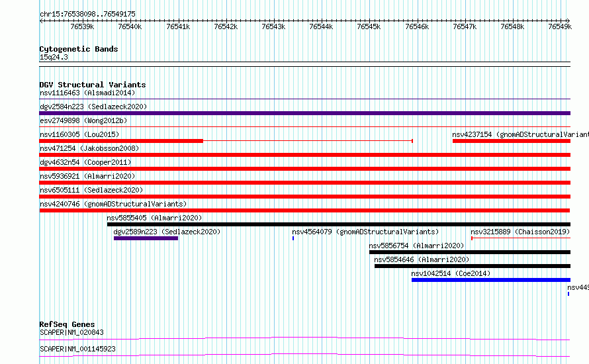Click the nsv6505111 (Sedlazeck2020) red bar

304,197
